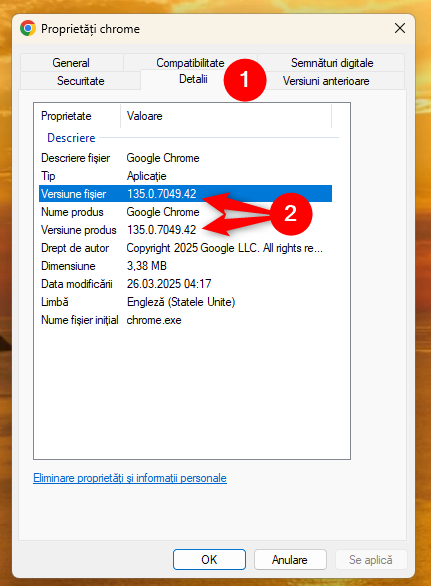Switch to the Securitate tab

click(80, 81)
